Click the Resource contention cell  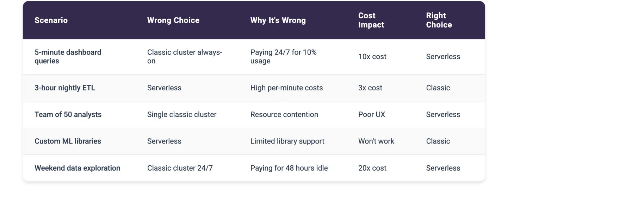coord(284,115)
